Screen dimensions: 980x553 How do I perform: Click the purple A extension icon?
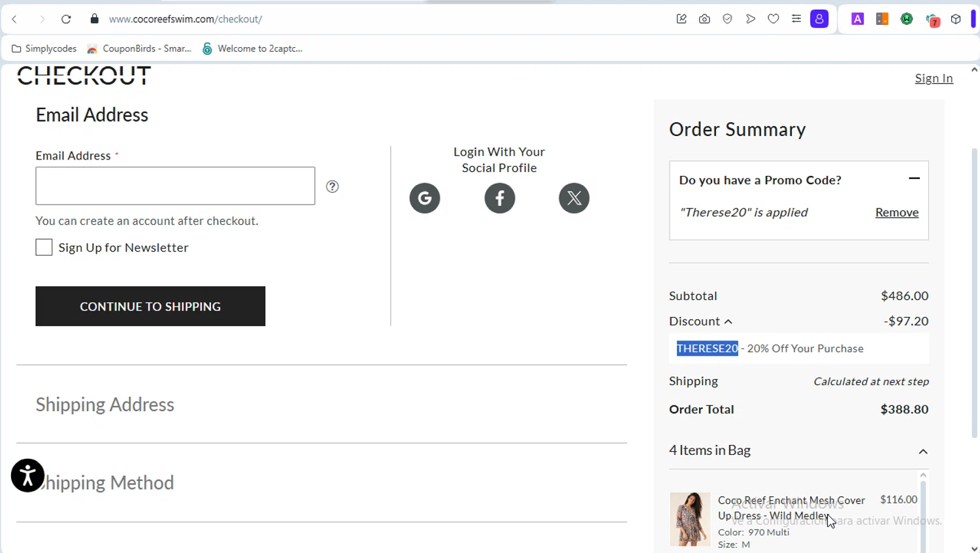858,19
